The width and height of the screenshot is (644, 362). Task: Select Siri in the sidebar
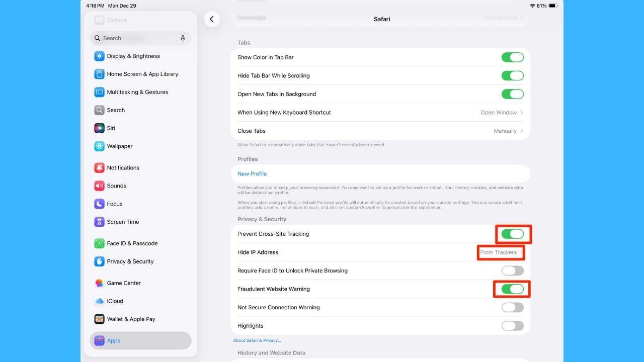click(x=140, y=128)
